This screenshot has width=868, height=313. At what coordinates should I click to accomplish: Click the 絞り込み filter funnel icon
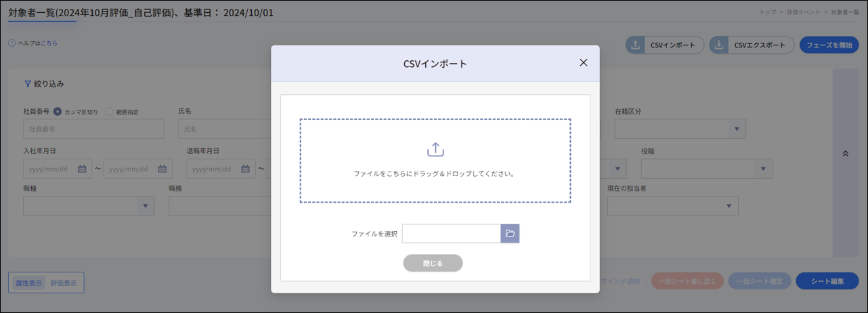pyautogui.click(x=28, y=84)
